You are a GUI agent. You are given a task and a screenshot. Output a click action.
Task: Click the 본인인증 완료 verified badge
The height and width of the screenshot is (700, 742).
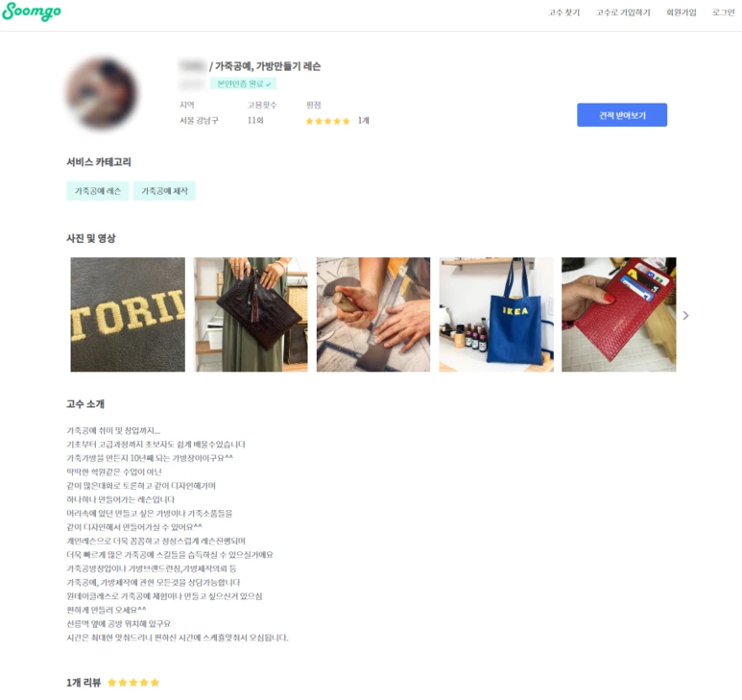click(x=244, y=84)
